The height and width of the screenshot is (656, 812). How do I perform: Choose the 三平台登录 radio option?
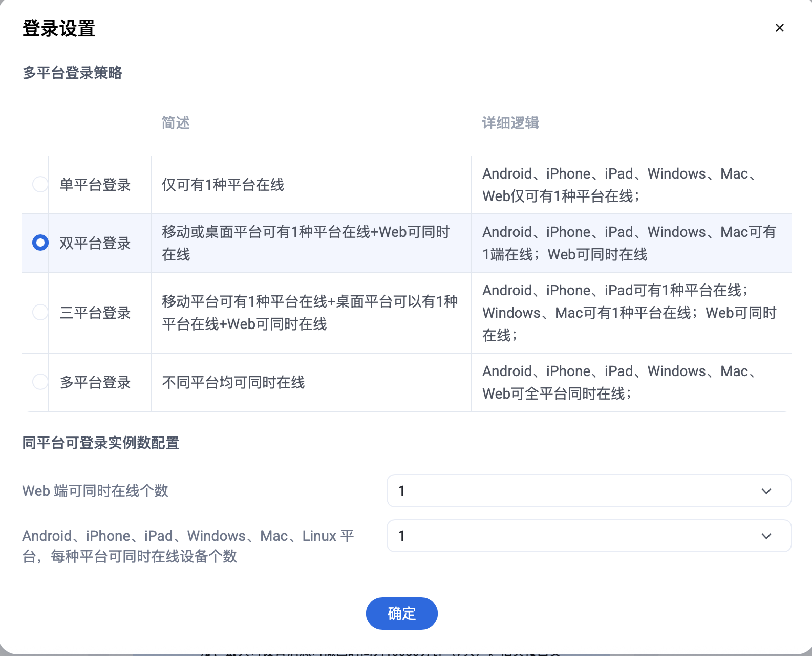[x=40, y=312]
